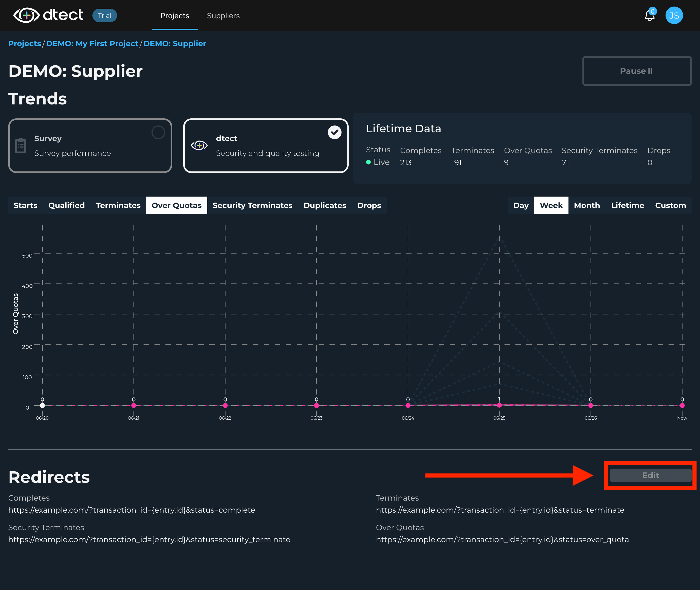Screen dimensions: 700x590
Task: Open the Projects breadcrumb link
Action: click(x=24, y=43)
